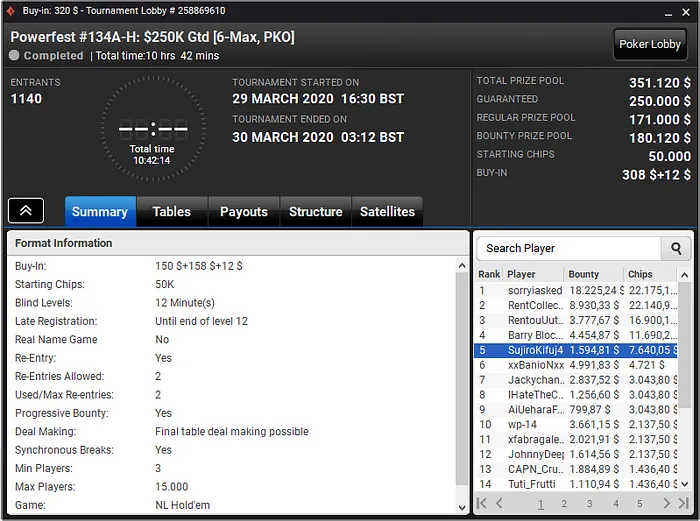Select player row xxBanioNxx

576,365
